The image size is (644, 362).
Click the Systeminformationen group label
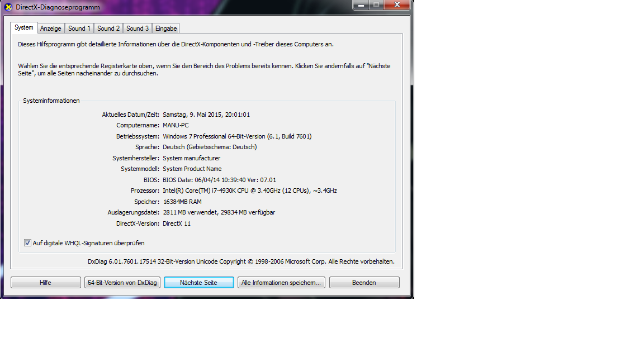click(51, 101)
